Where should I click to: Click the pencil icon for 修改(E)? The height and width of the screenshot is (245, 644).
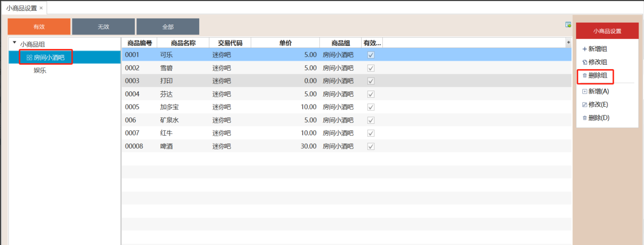(x=584, y=105)
